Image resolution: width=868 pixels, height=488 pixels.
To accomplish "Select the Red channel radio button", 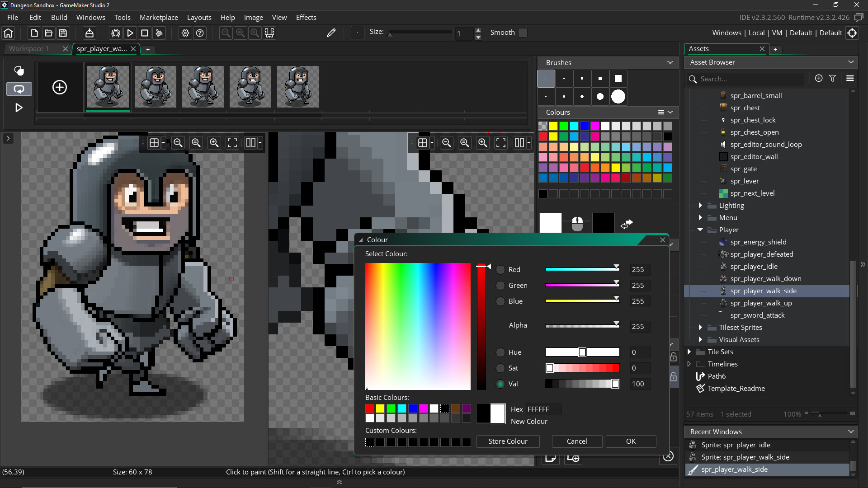I will coord(500,269).
